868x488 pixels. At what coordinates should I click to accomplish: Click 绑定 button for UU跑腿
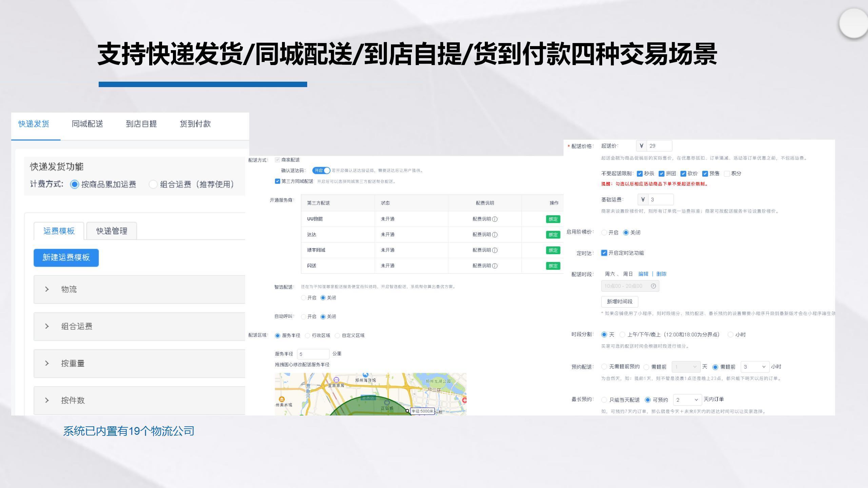[553, 219]
